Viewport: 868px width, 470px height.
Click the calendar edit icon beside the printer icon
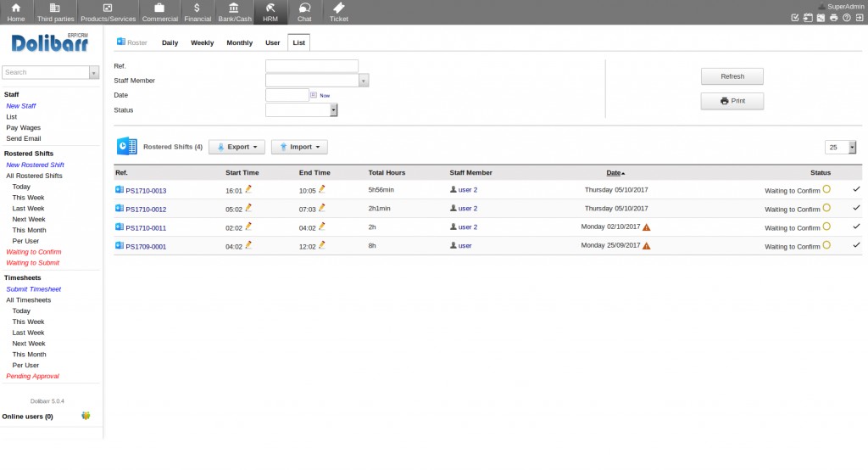[x=821, y=18]
